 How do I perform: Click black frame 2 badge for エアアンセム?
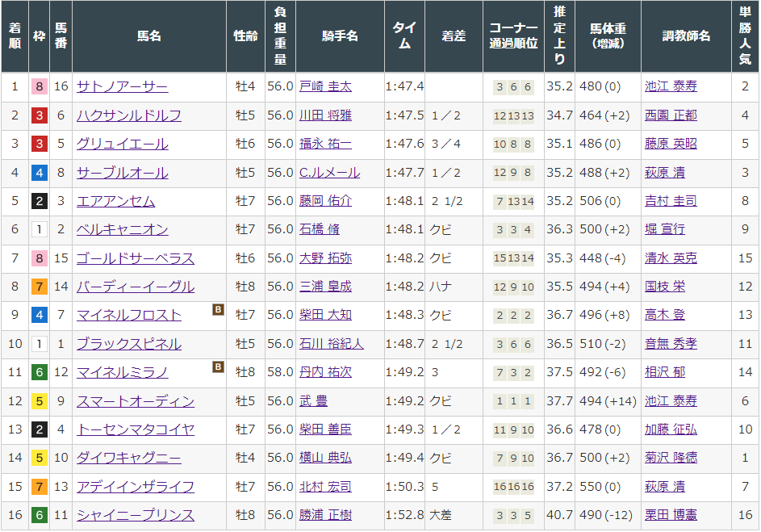point(40,201)
